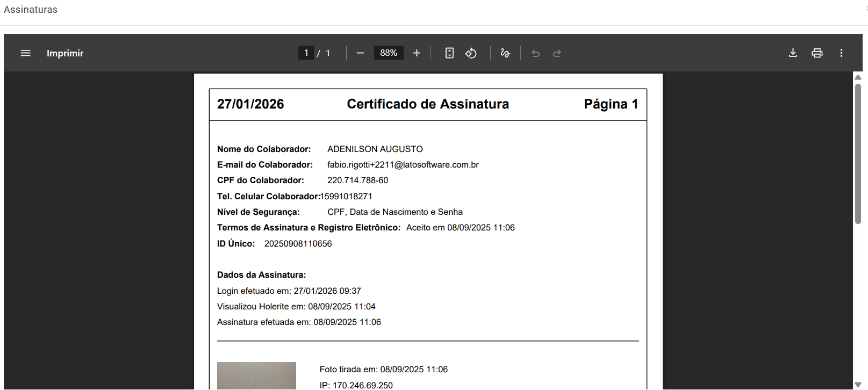Click the Assinaturas dialog title

pyautogui.click(x=31, y=10)
